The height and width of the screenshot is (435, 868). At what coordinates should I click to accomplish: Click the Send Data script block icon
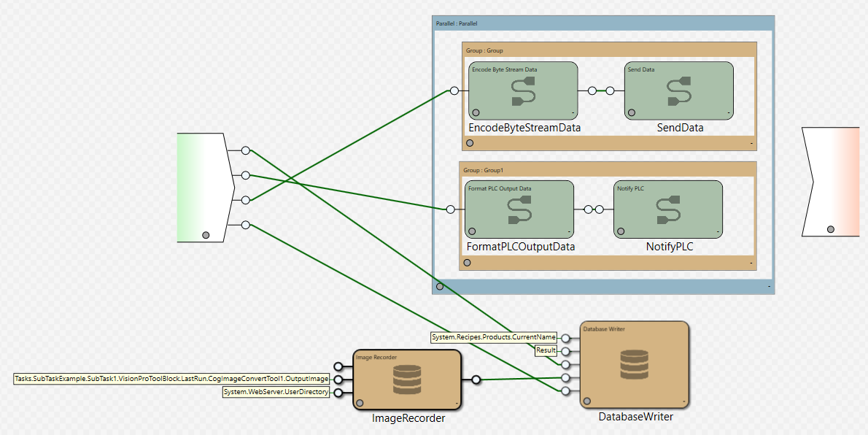pyautogui.click(x=679, y=91)
